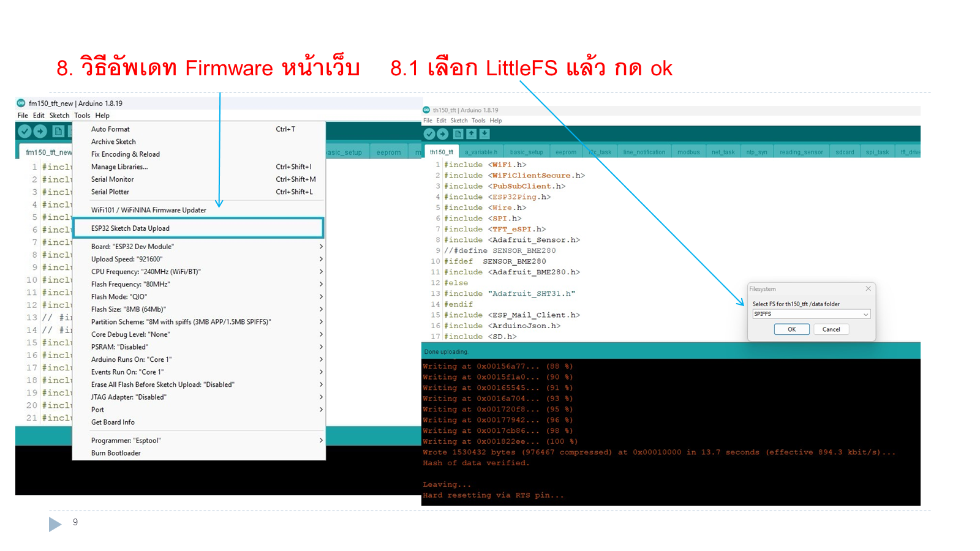Screen dimensions: 980x551
Task: Switch to spi_task tab
Action: coord(877,152)
